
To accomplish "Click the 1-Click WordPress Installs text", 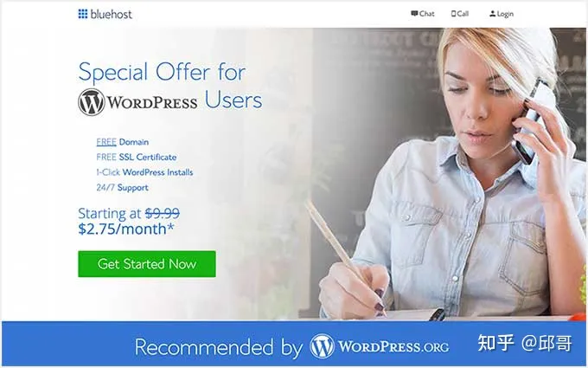I will (144, 172).
